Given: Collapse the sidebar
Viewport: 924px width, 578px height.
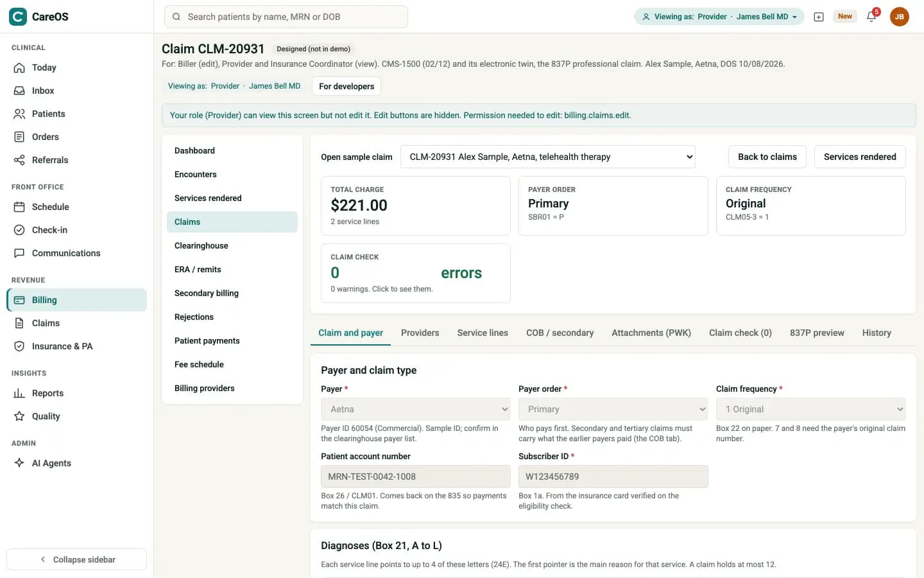Looking at the screenshot, I should point(76,559).
